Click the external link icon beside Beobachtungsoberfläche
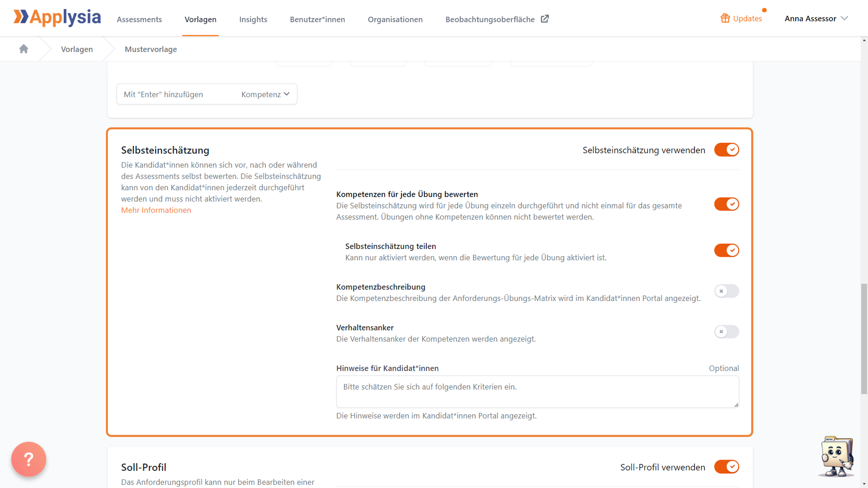The width and height of the screenshot is (868, 488). pyautogui.click(x=545, y=19)
